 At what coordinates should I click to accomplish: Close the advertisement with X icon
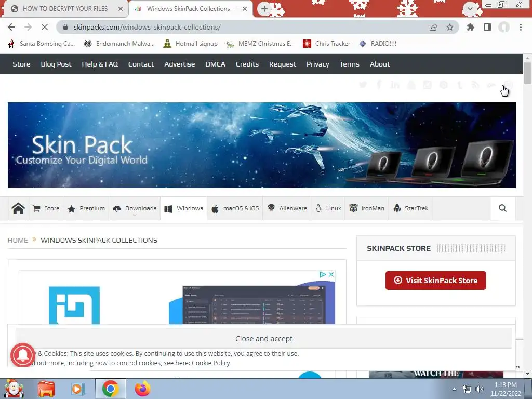pos(331,274)
